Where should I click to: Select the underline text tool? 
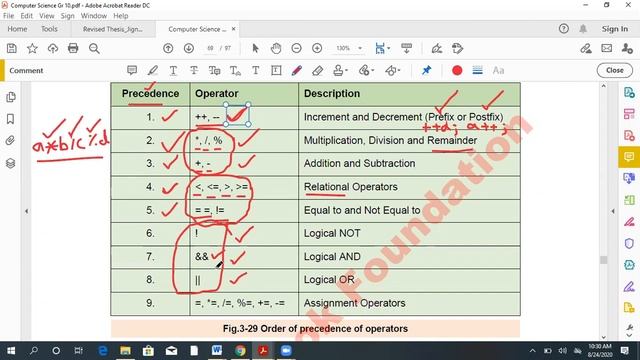173,71
